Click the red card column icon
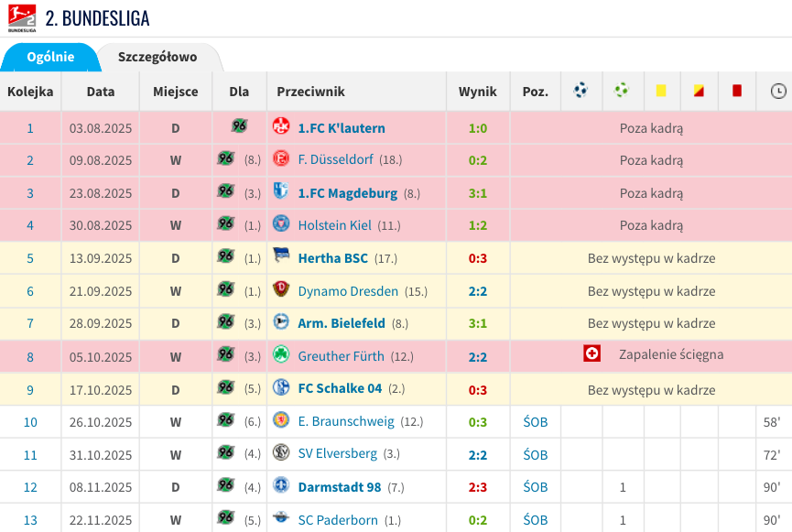 point(737,91)
